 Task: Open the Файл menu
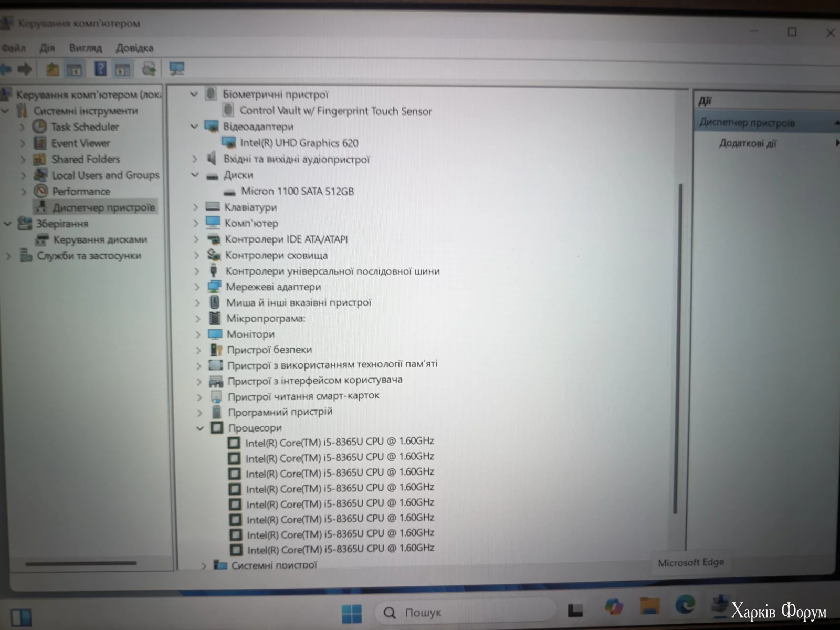click(13, 48)
